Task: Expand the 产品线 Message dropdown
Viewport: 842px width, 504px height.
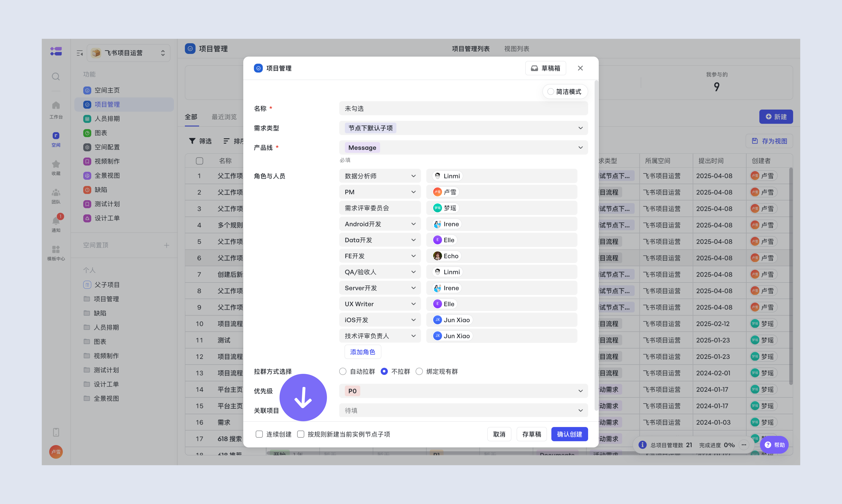Action: pyautogui.click(x=464, y=147)
